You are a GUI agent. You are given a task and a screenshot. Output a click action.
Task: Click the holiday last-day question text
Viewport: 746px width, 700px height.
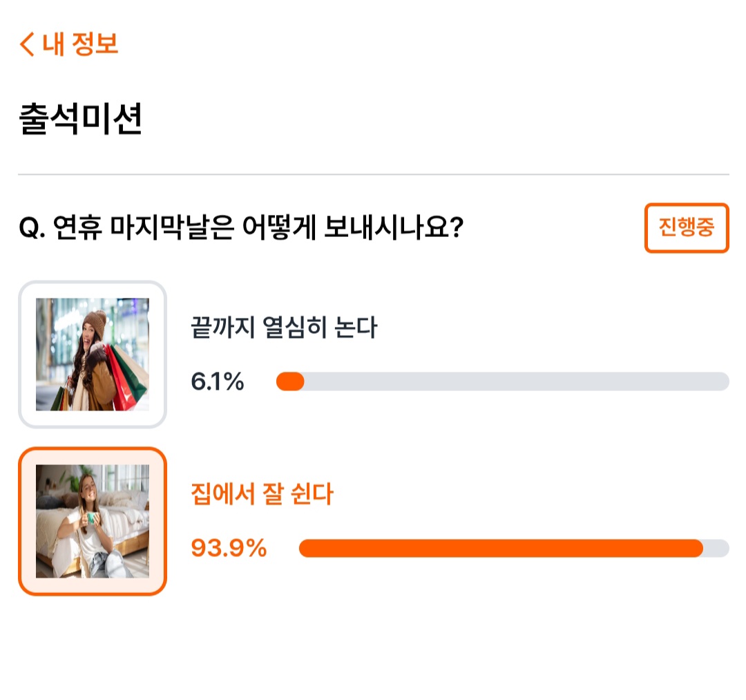241,227
